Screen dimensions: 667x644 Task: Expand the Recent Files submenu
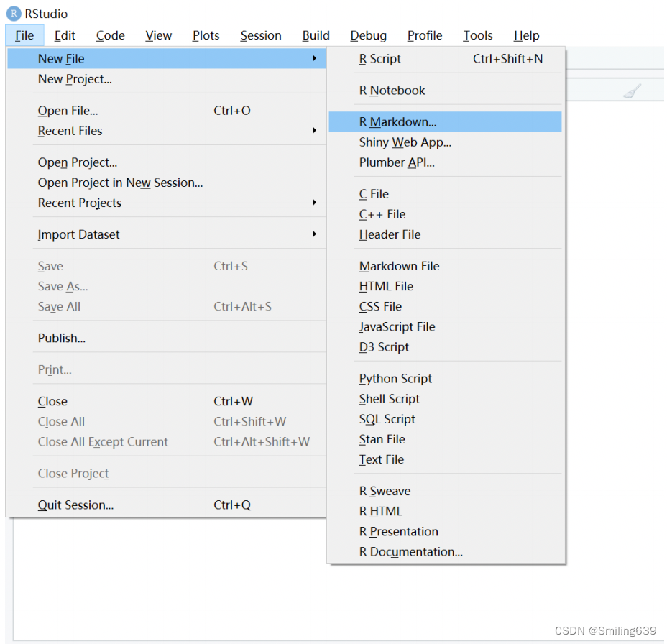coord(167,131)
